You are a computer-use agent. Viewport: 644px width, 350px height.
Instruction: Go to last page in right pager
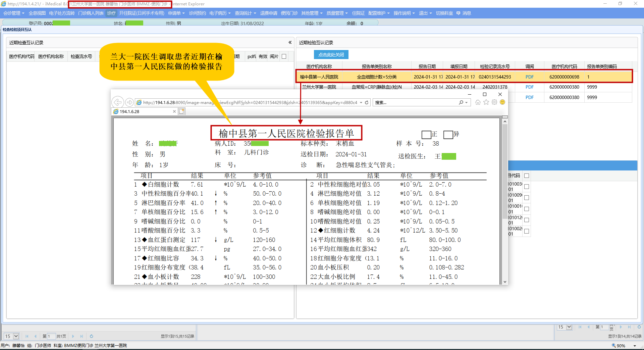(x=629, y=327)
